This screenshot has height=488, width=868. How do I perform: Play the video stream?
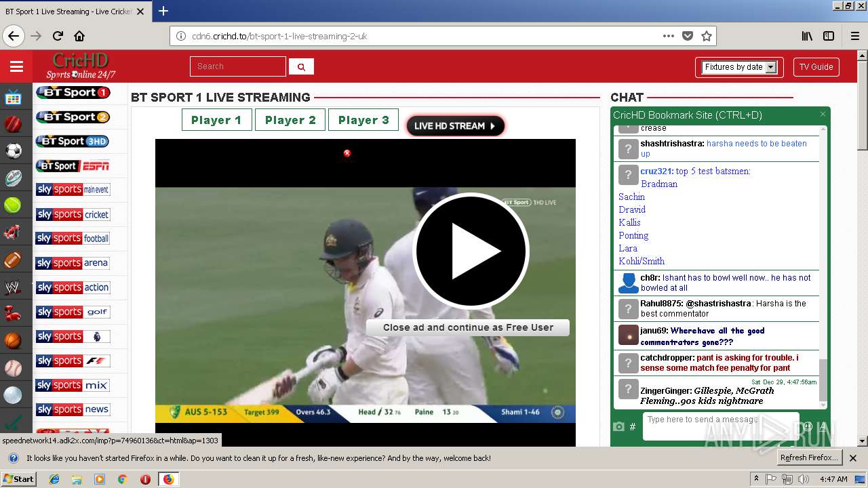click(471, 251)
